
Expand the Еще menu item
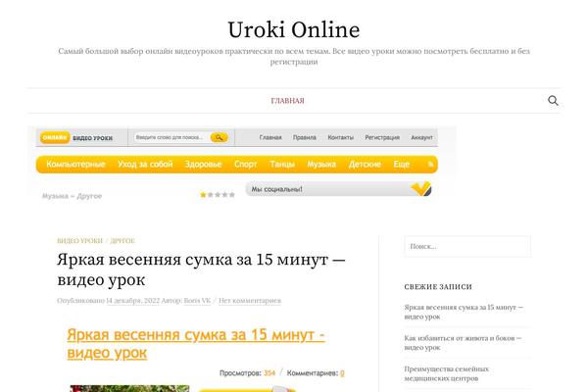(401, 165)
